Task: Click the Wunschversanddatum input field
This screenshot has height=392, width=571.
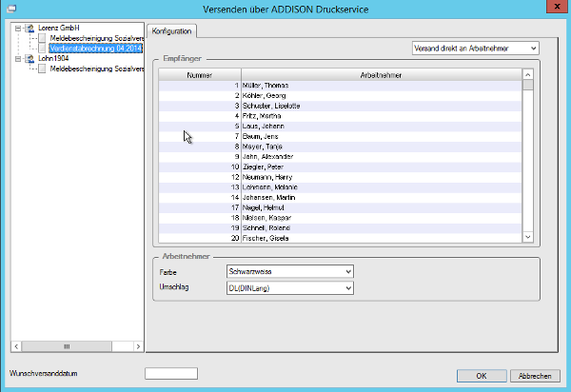Action: click(x=171, y=373)
